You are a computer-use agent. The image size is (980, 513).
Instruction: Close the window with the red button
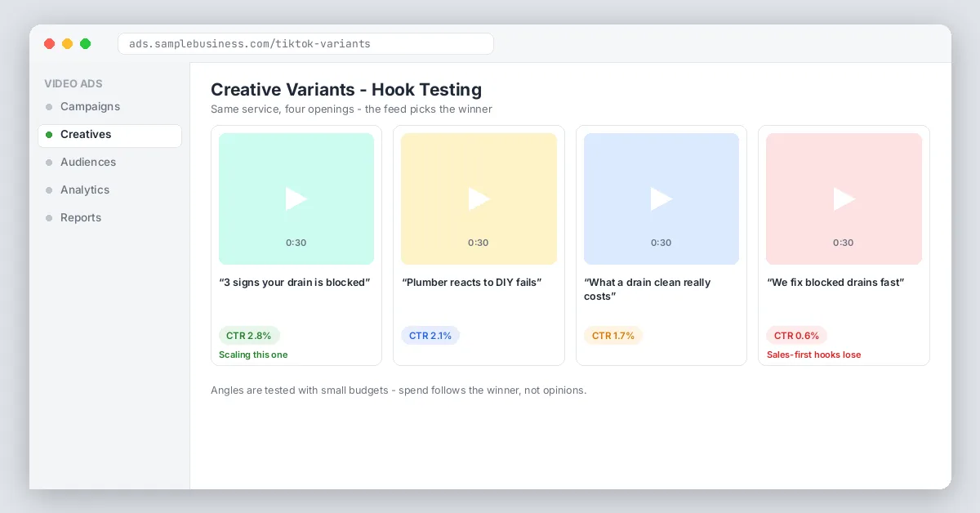[50, 44]
